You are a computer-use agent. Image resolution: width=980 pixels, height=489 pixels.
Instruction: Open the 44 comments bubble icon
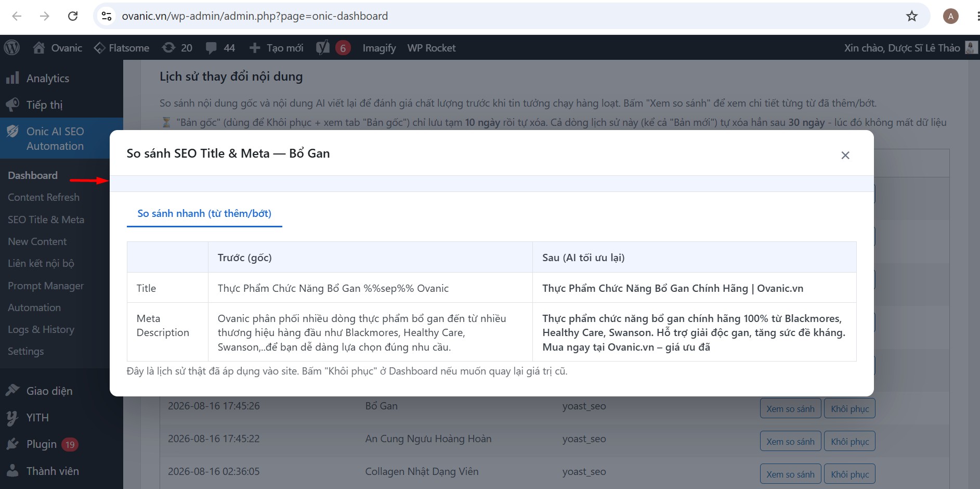[x=220, y=48]
